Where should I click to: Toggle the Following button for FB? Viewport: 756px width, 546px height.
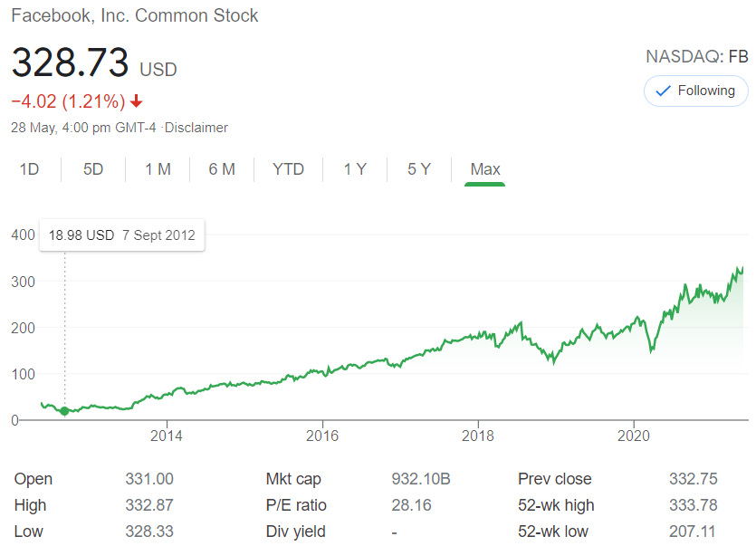(x=695, y=91)
